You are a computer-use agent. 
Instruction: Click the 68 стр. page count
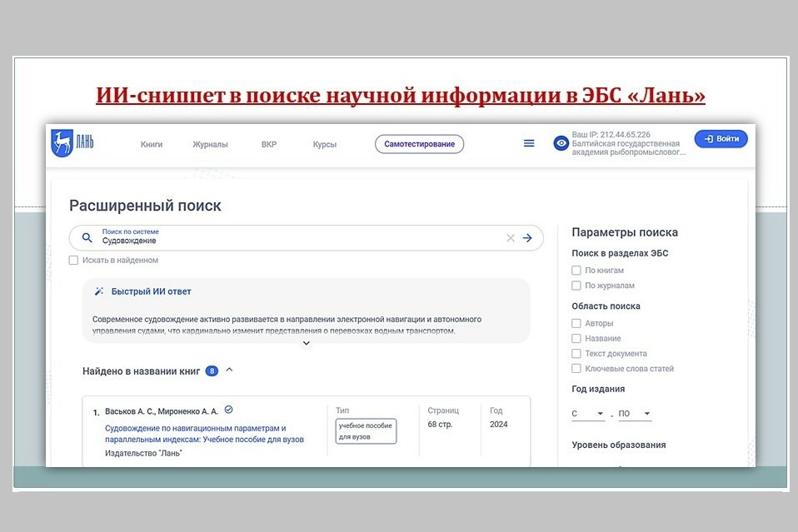[440, 424]
